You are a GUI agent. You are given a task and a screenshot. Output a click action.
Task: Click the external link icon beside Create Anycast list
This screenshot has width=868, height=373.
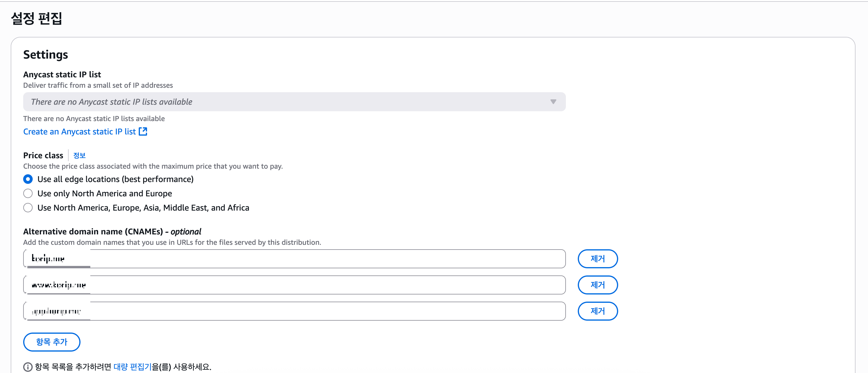coord(143,131)
